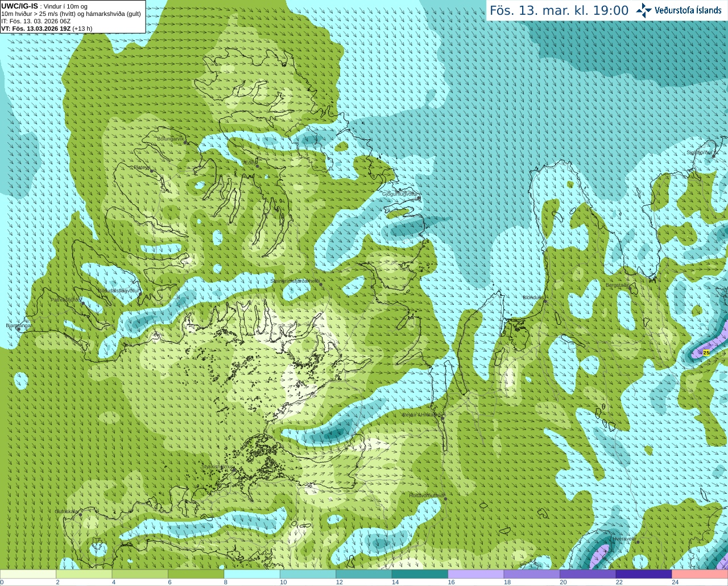Click the legend scale value 0

click(2, 582)
